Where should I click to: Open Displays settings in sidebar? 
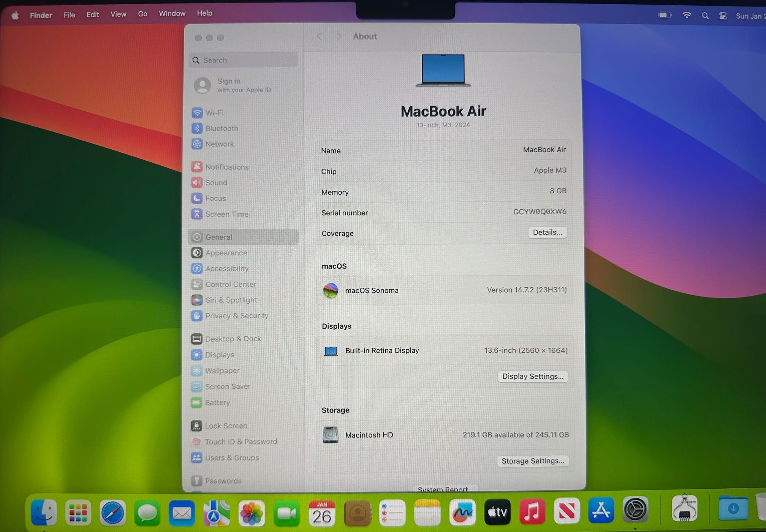[213, 355]
